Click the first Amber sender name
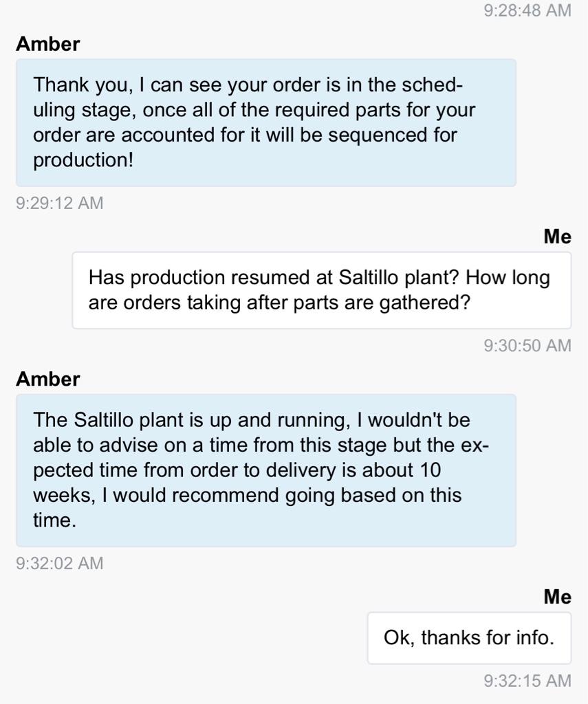The width and height of the screenshot is (588, 704). pyautogui.click(x=47, y=44)
